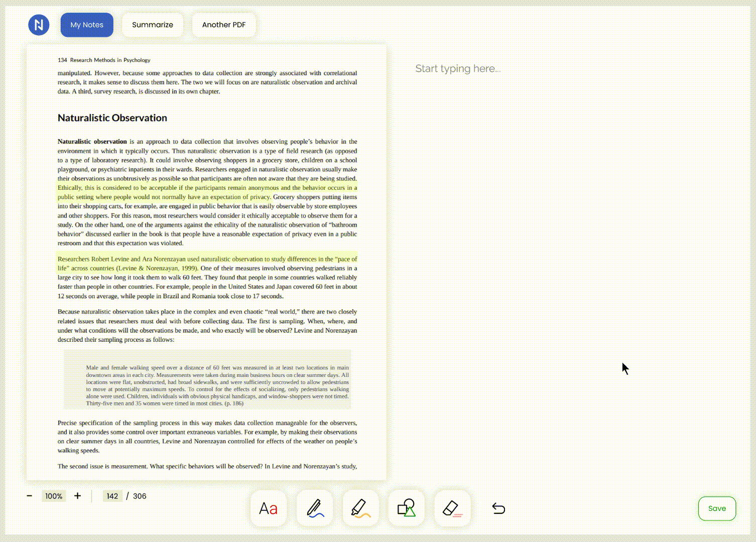The width and height of the screenshot is (756, 542).
Task: Click the page number 142 field
Action: click(x=112, y=496)
